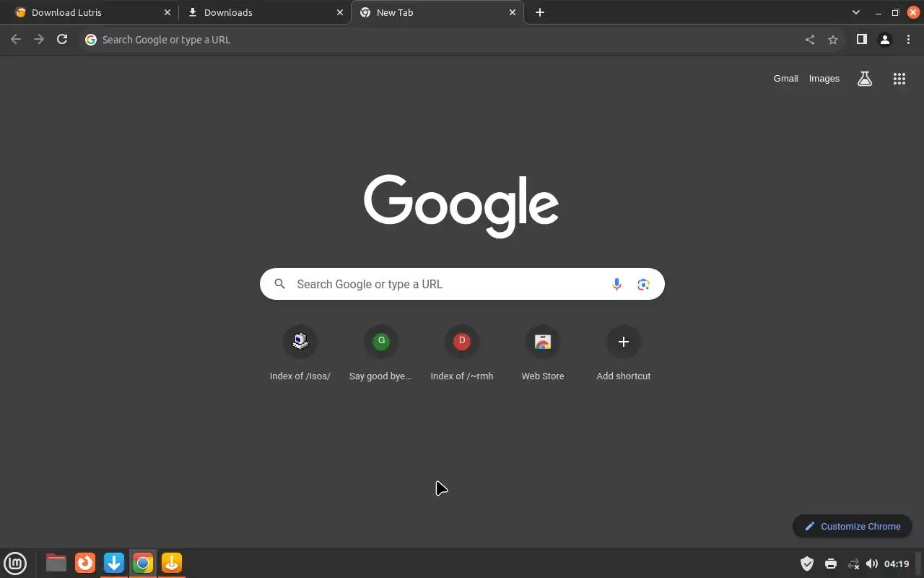This screenshot has height=578, width=924.
Task: Click the browser forward arrow
Action: tap(39, 40)
